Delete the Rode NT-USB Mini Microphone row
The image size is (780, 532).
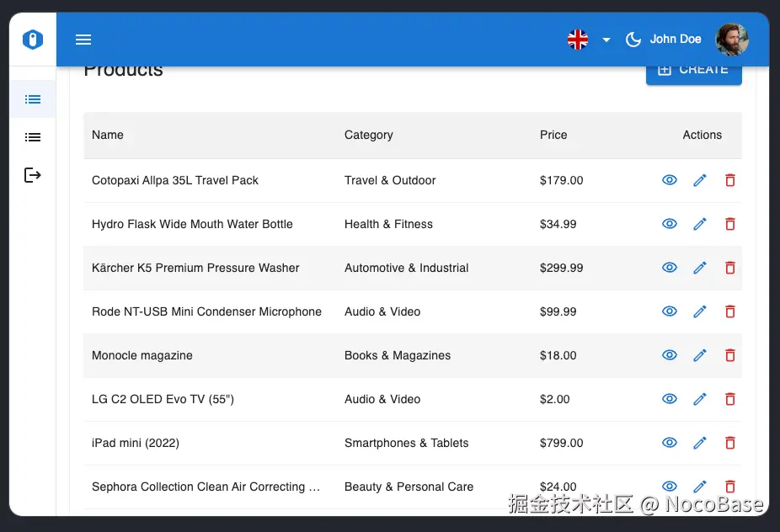[x=729, y=311]
